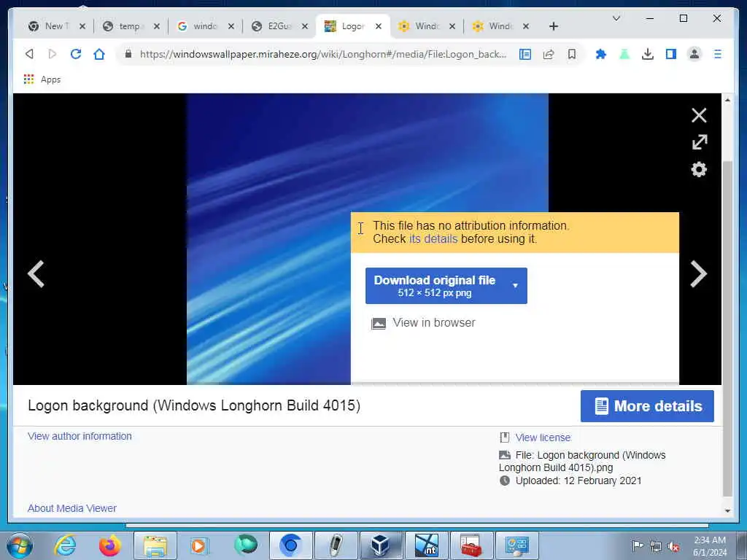
Task: Click the Apps grid shortcut
Action: click(x=42, y=79)
